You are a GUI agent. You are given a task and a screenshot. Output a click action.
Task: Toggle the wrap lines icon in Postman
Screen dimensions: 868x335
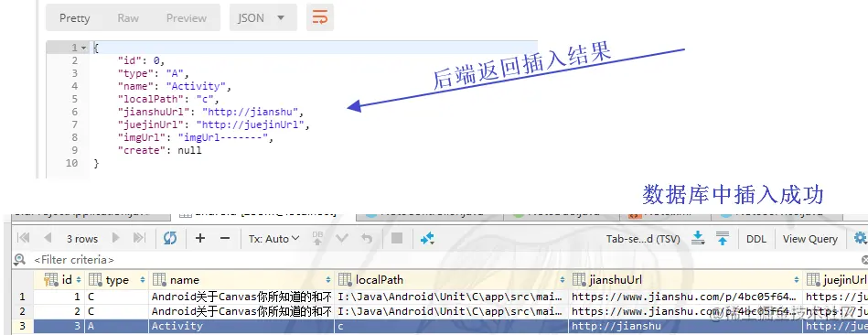click(320, 17)
